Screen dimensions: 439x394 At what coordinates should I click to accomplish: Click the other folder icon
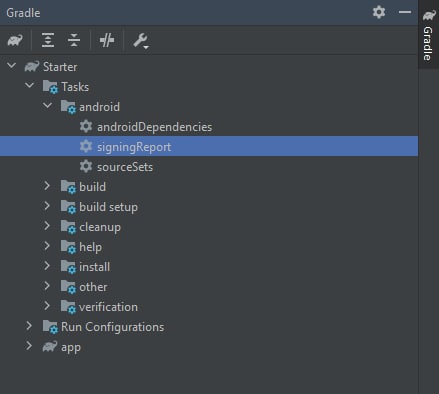[x=68, y=287]
